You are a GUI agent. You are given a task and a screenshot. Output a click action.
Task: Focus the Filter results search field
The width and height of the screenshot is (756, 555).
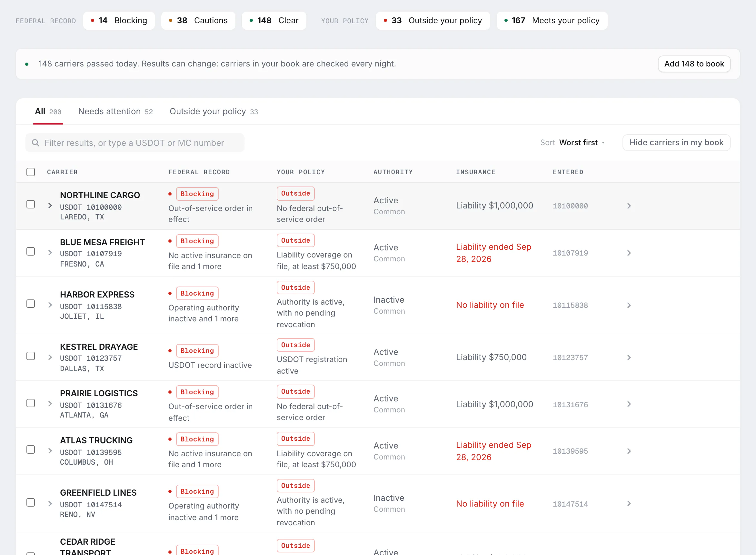tap(135, 143)
